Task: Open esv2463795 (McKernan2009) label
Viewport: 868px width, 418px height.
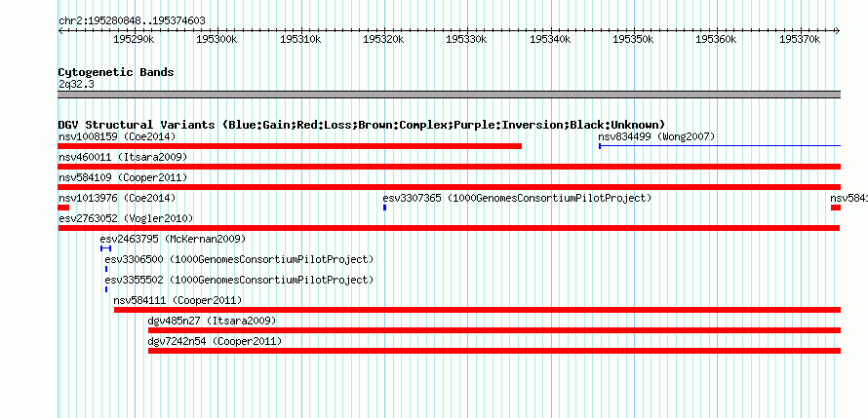Action: point(173,239)
